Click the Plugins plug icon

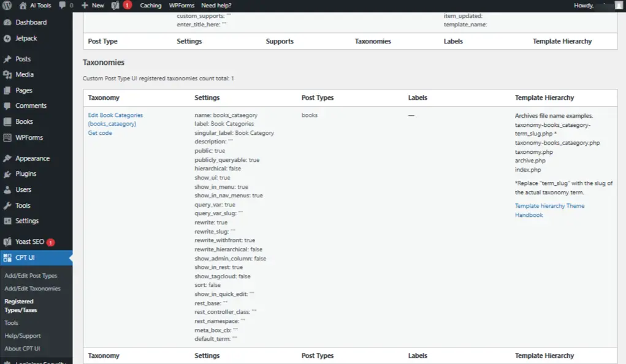point(7,174)
